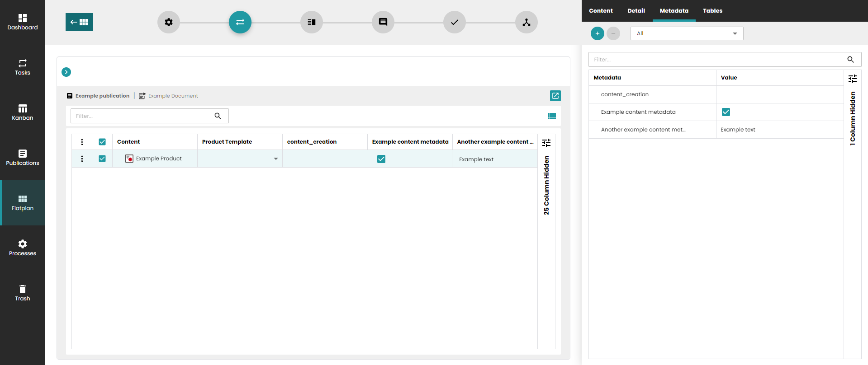Open the settings gear workflow step
The image size is (868, 365).
coord(169,22)
